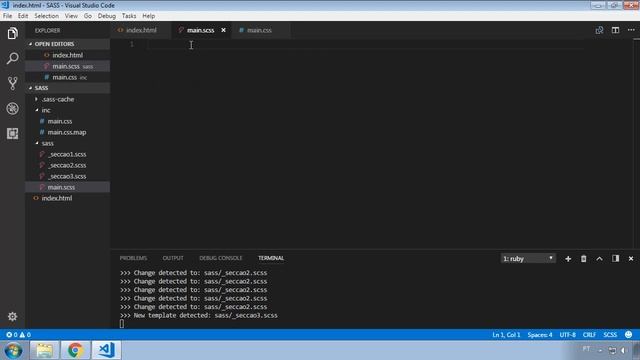Screen dimensions: 640x360
Task: Open the Help menu
Action: click(149, 16)
